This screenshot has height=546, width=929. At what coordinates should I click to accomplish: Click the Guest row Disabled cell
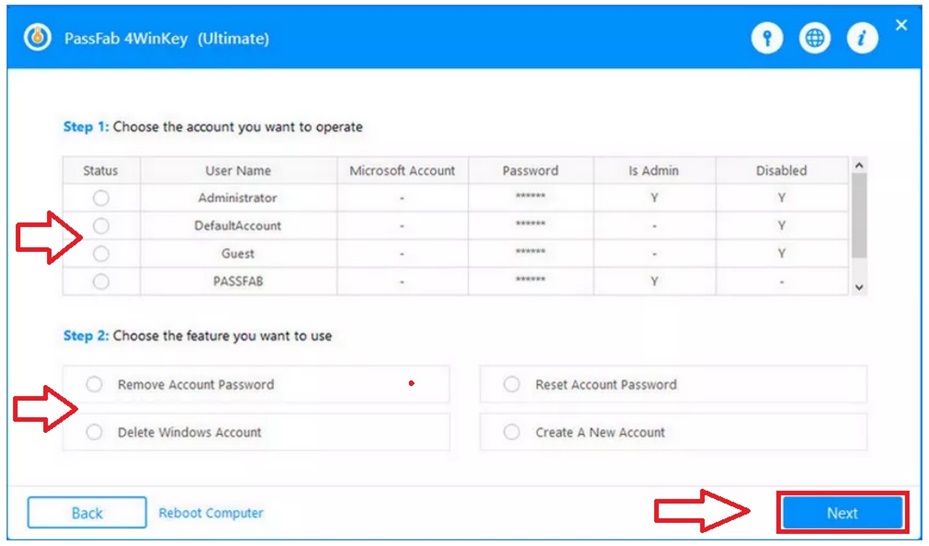point(781,253)
